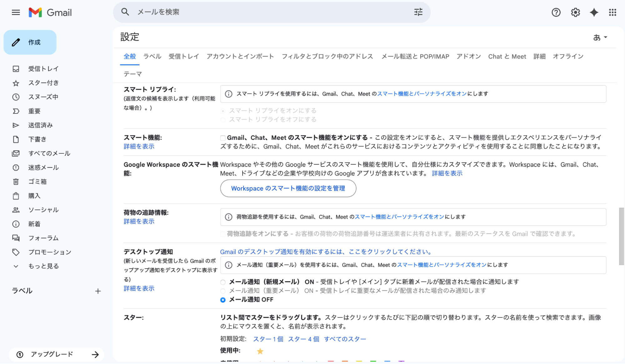This screenshot has width=625, height=364.
Task: Click inside the メールを検索 search field
Action: (219, 12)
